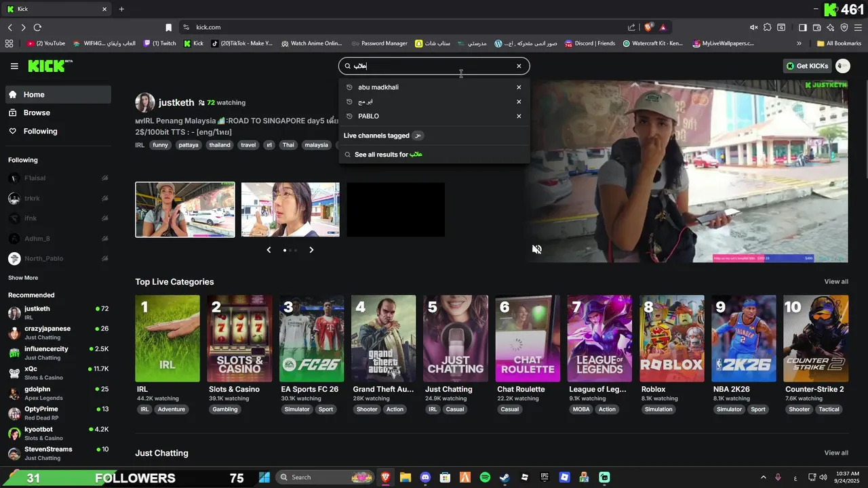Open Grand Theft Auto category card

tap(383, 339)
